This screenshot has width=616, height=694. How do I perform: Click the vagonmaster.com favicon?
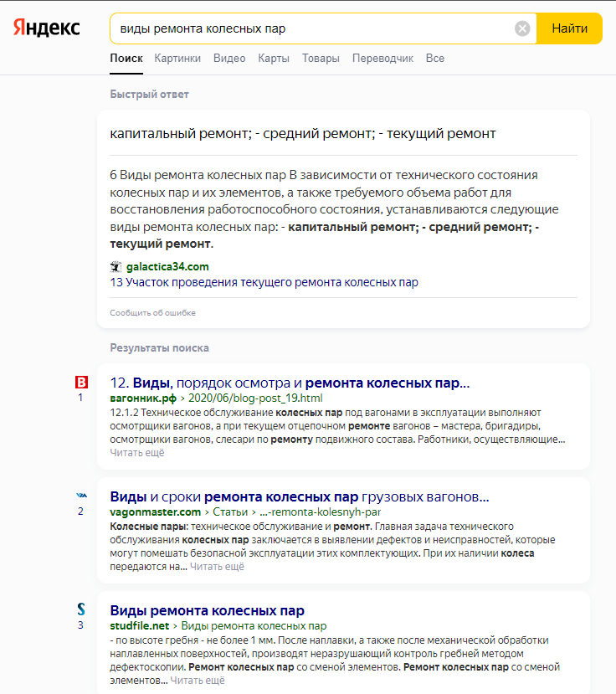(81, 496)
